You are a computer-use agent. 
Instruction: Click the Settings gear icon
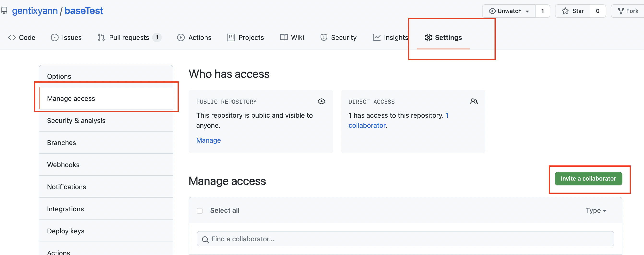point(428,37)
